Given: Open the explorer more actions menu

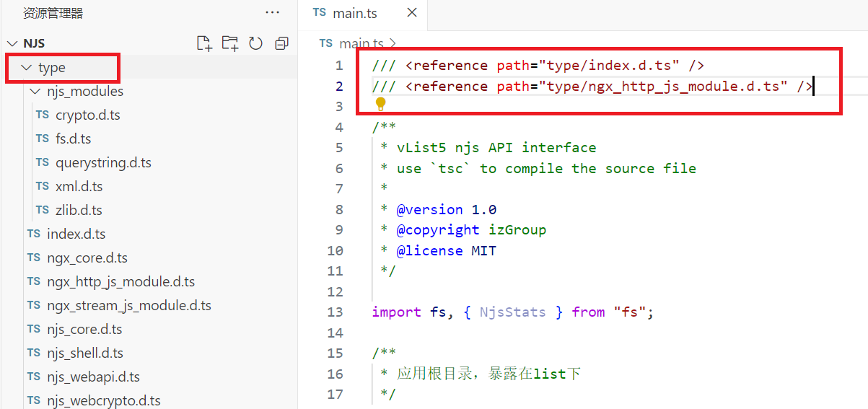Looking at the screenshot, I should 272,12.
